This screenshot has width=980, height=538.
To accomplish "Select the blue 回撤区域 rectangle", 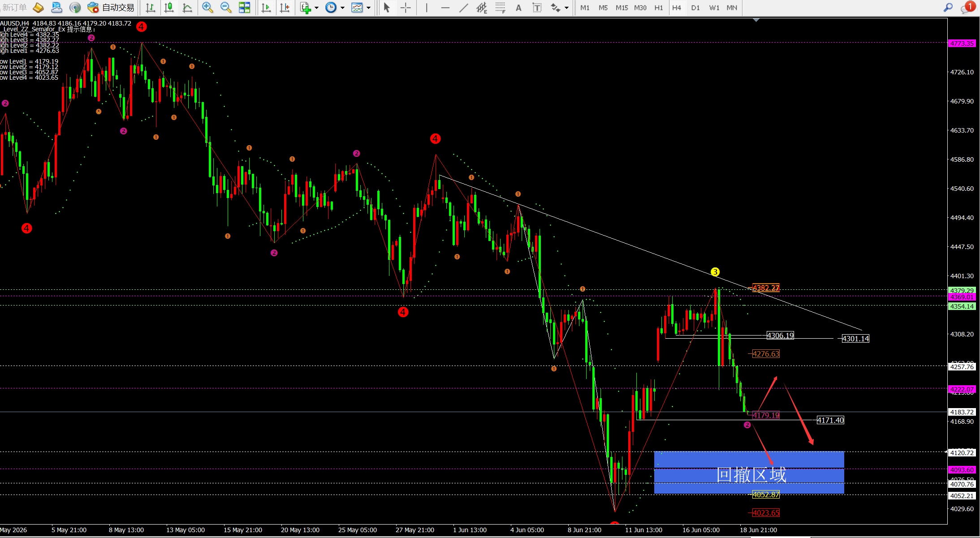I will coord(749,473).
